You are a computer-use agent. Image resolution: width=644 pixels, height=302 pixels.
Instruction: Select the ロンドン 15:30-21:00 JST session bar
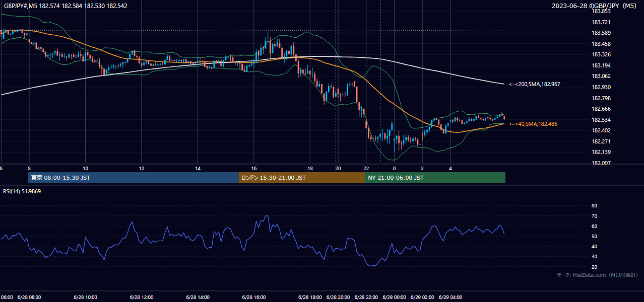(x=302, y=178)
